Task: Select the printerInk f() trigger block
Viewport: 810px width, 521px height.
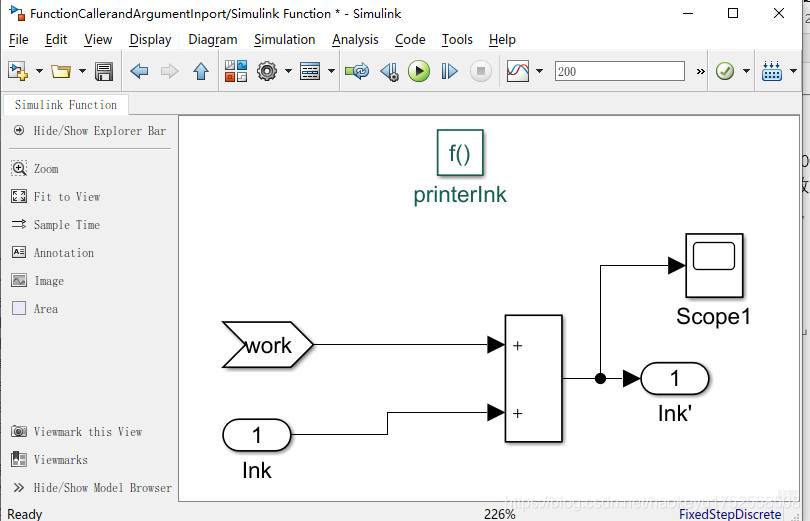Action: click(460, 153)
